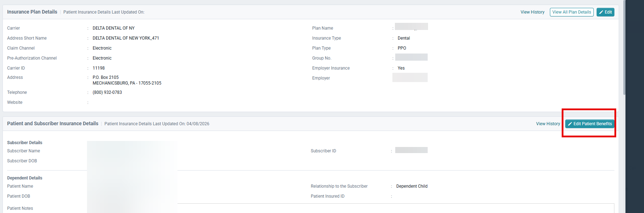The height and width of the screenshot is (213, 644).
Task: Click View History in Insurance Plan Details header
Action: click(x=532, y=12)
